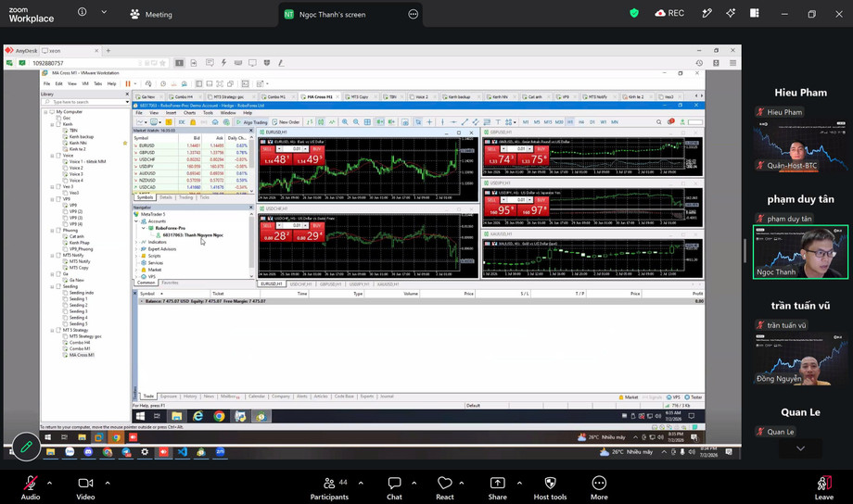Click MetaTrader search magnifier icon
The image size is (853, 504).
659,122
